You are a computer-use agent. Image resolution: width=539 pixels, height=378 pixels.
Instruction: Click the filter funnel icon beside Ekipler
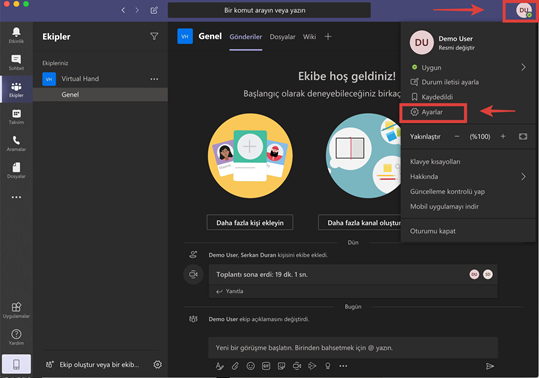pyautogui.click(x=154, y=36)
